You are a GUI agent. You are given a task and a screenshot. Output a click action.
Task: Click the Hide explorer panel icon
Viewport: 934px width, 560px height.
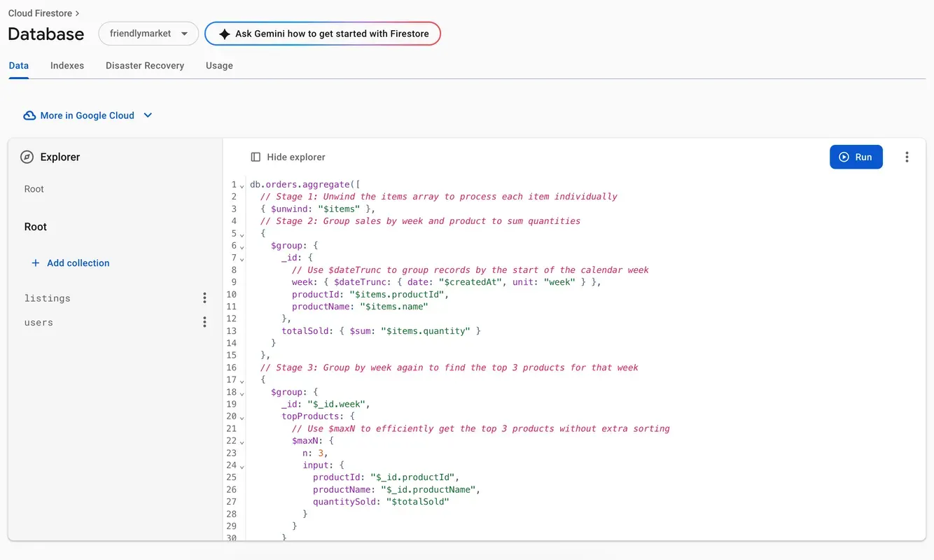[256, 157]
